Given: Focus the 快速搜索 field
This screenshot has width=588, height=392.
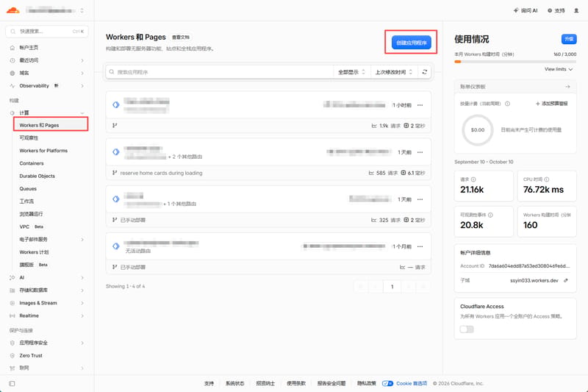Looking at the screenshot, I should point(47,31).
